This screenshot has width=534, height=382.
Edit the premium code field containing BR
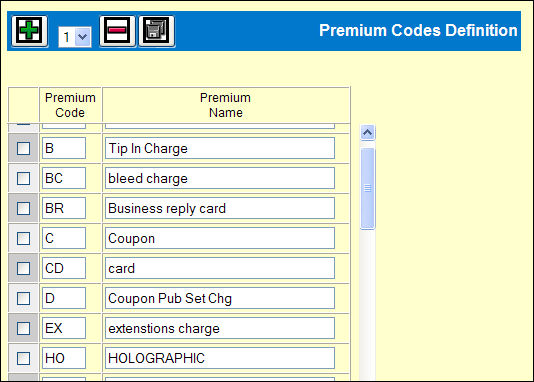[64, 208]
